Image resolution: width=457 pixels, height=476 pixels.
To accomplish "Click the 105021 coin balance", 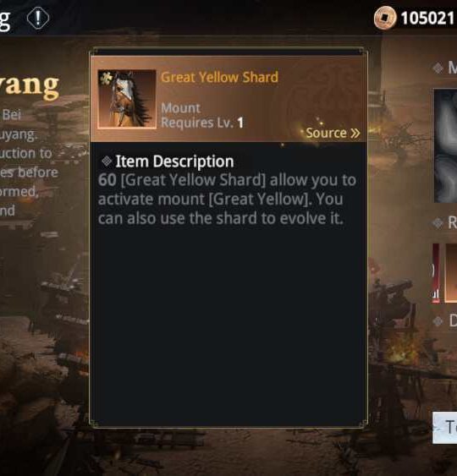I will [428, 19].
